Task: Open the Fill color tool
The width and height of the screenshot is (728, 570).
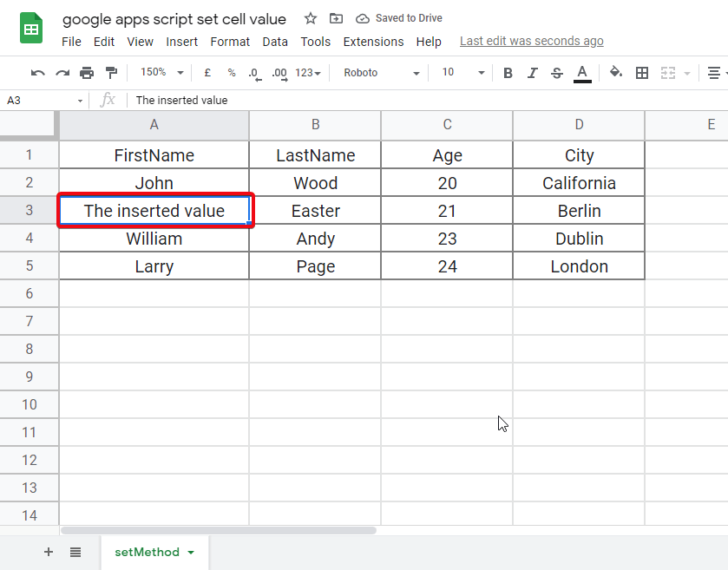Action: (x=615, y=73)
